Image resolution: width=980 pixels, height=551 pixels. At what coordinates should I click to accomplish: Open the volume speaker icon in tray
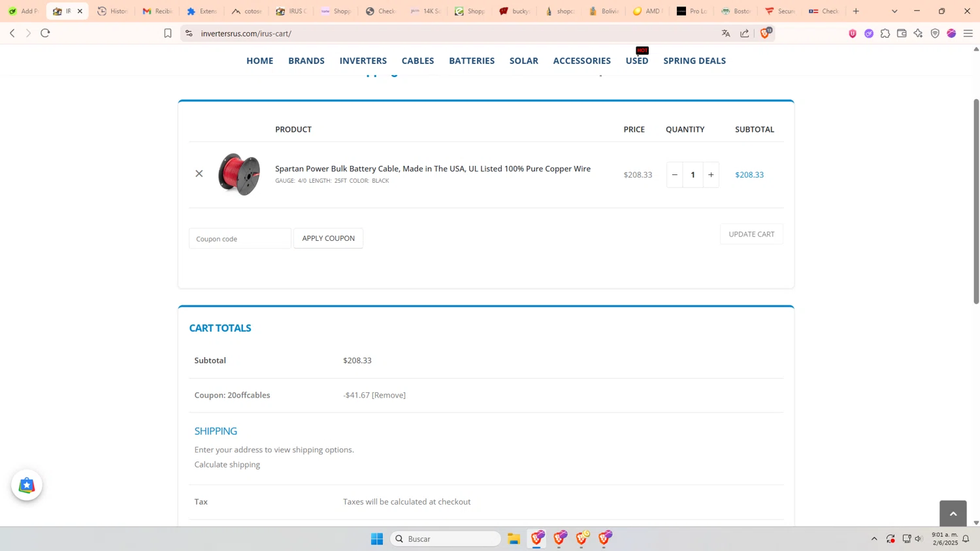coord(919,539)
